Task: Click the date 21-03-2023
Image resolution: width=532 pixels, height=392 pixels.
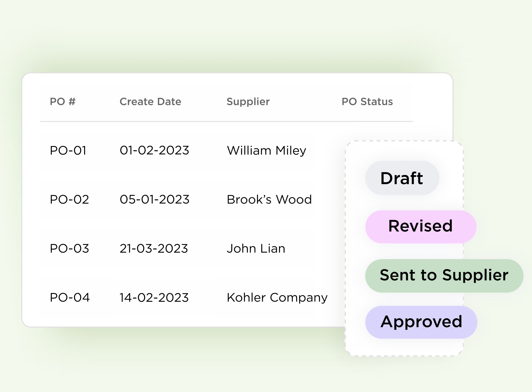Action: [x=154, y=248]
